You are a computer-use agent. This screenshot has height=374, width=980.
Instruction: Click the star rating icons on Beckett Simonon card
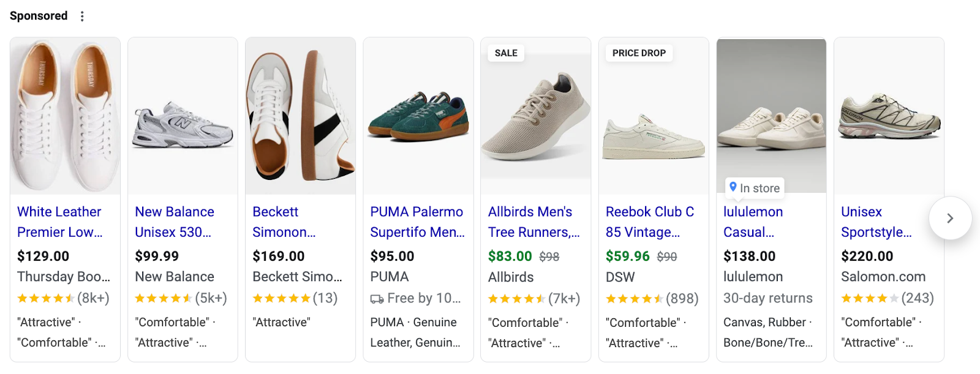[x=281, y=298]
